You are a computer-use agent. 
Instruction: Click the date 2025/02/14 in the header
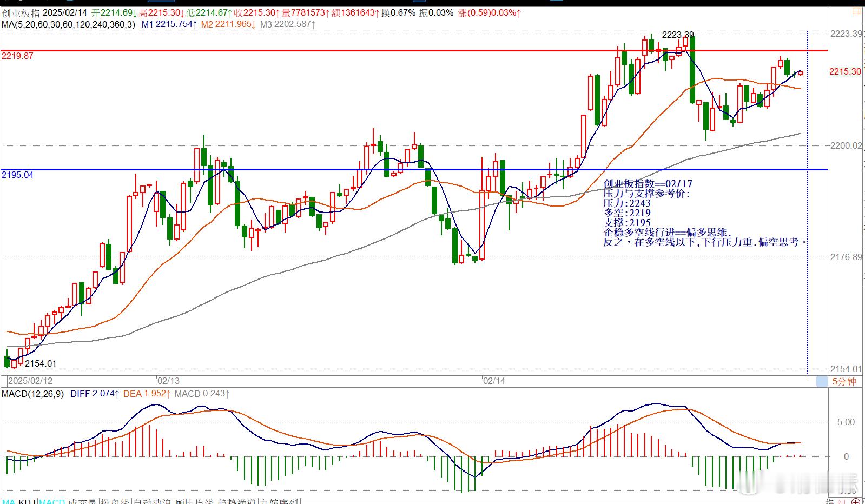pos(64,12)
